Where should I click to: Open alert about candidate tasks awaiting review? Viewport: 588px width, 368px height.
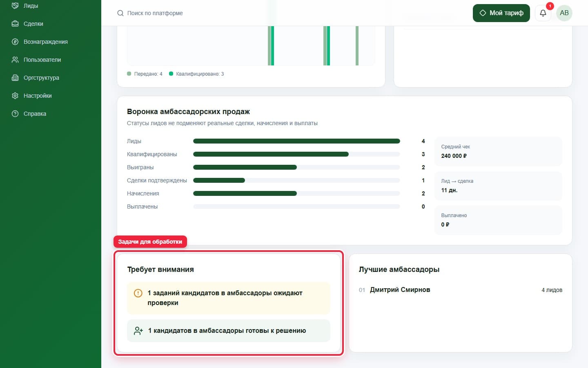(x=229, y=298)
